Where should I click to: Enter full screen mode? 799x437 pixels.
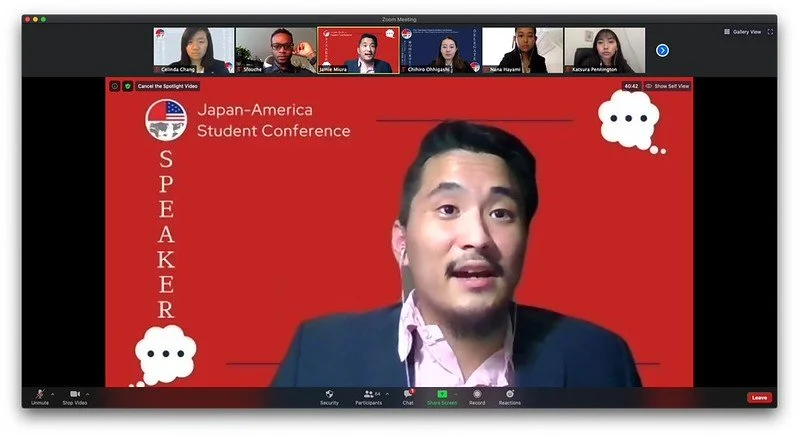770,32
